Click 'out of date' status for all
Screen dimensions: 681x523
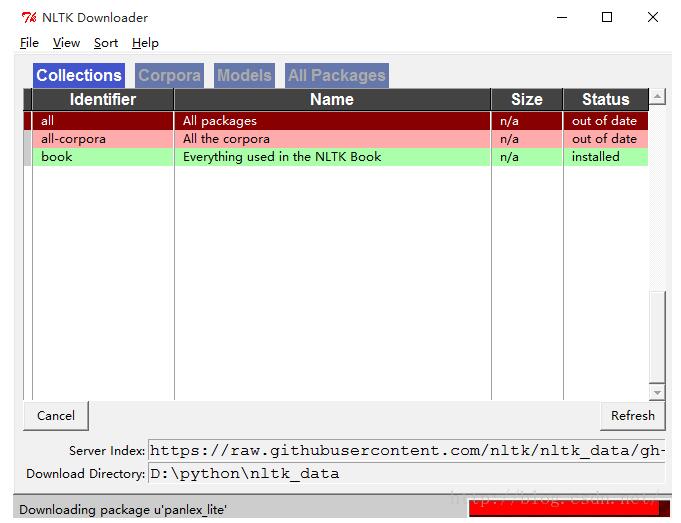[606, 121]
